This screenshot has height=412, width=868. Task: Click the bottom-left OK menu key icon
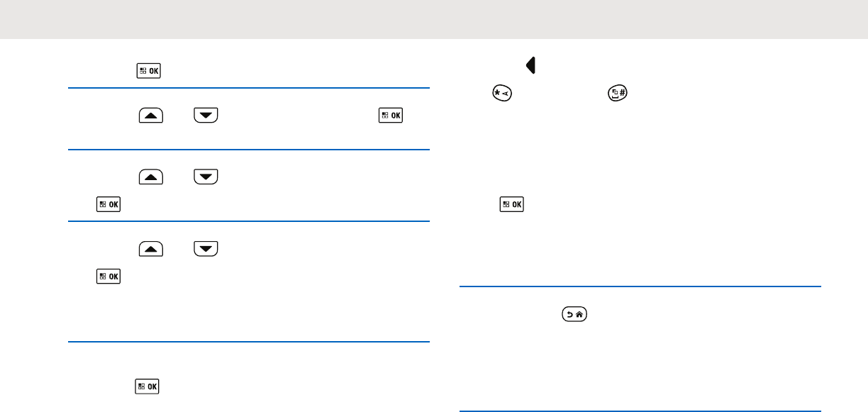[x=149, y=386]
